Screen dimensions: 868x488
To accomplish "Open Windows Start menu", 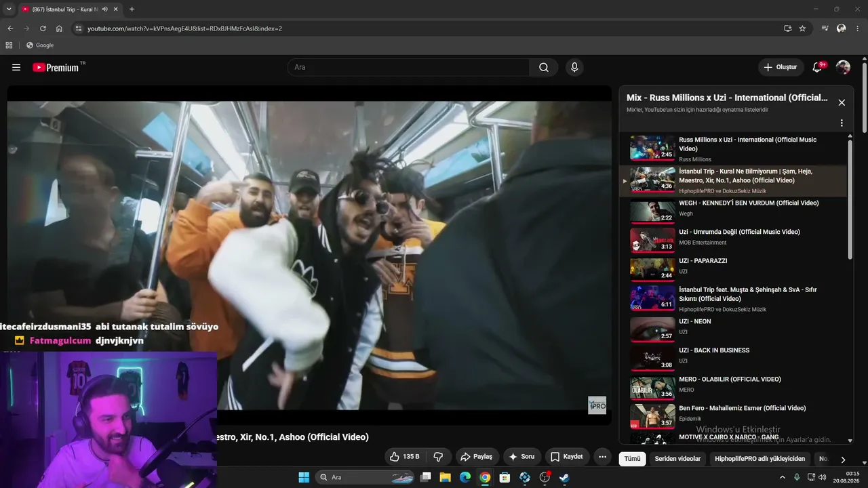I will (x=304, y=477).
